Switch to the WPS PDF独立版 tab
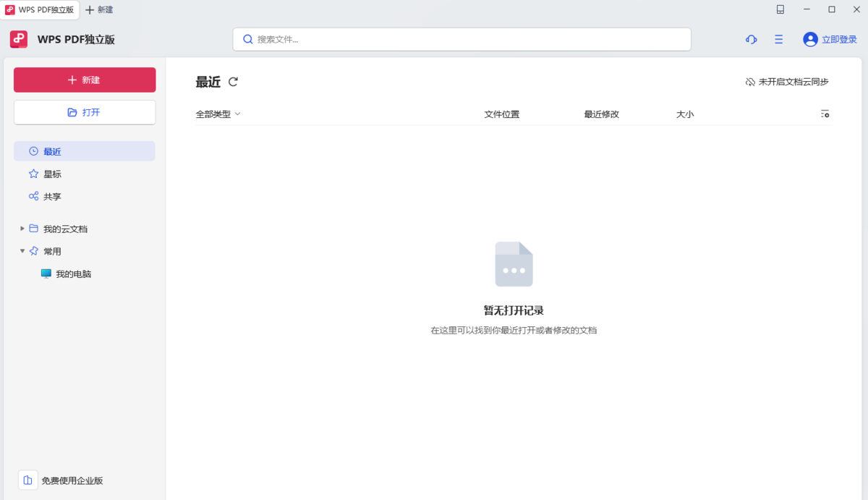Viewport: 868px width, 500px height. tap(40, 9)
